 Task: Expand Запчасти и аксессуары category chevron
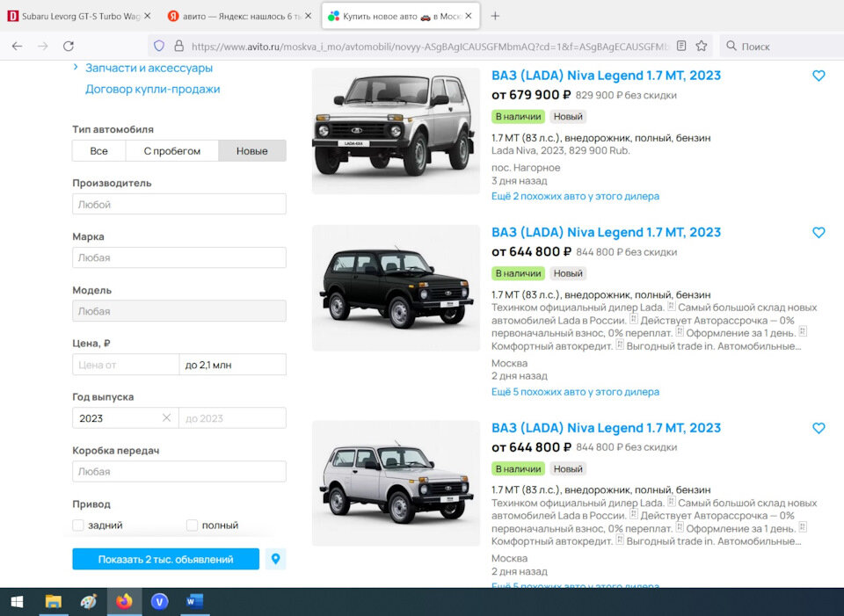click(76, 68)
